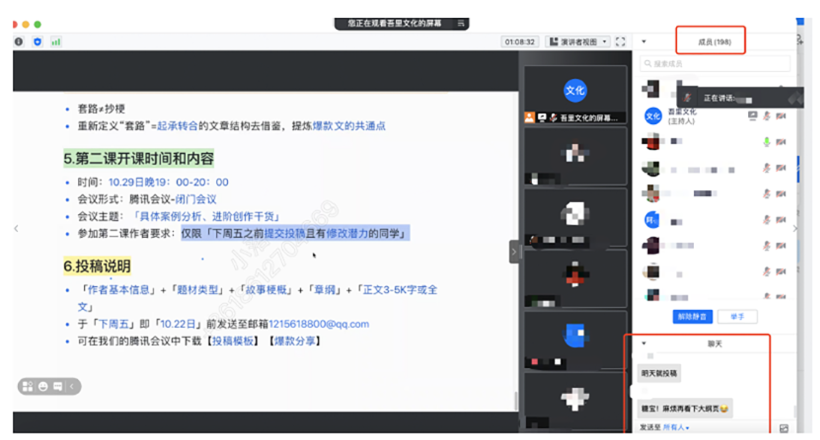Viewport: 820px width, 440px height.
Task: Click the green microphone icon in member list
Action: [x=767, y=142]
